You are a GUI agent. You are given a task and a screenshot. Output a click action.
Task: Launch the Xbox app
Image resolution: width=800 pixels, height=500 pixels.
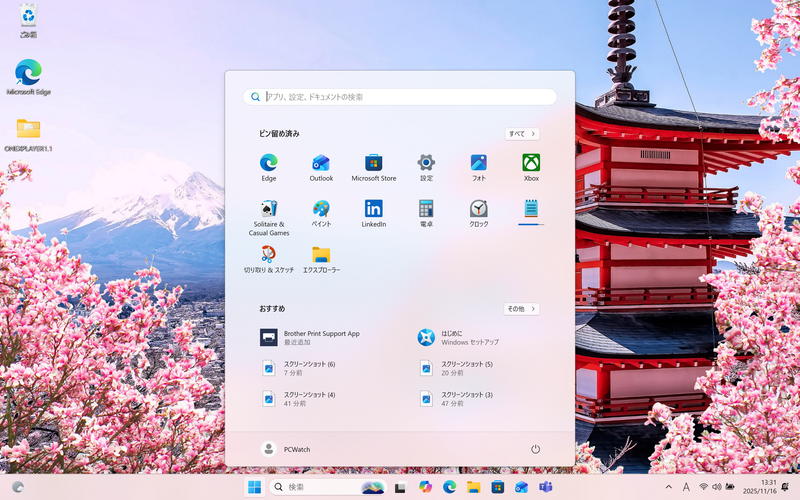[x=531, y=168]
